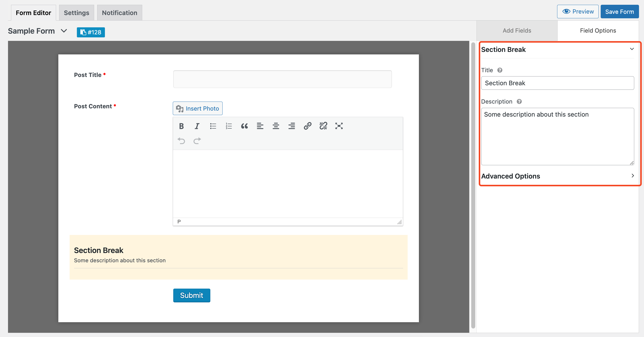Click the Bold formatting icon
The width and height of the screenshot is (644, 337).
tap(181, 126)
